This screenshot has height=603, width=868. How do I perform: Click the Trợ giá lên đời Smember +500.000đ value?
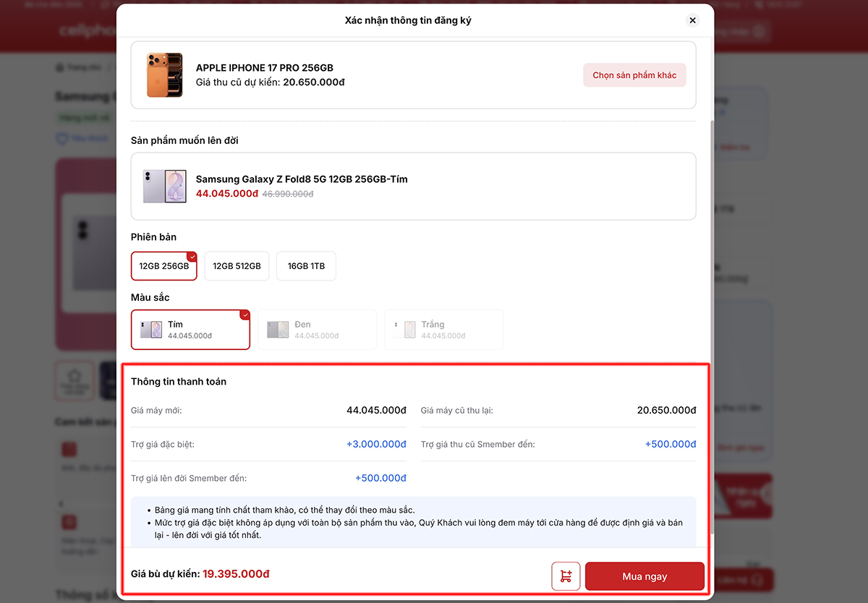[380, 478]
